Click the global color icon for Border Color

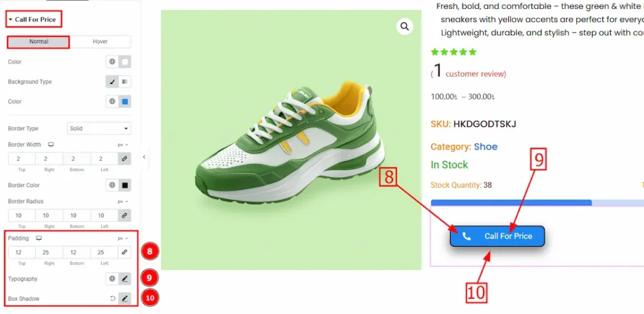pyautogui.click(x=113, y=185)
